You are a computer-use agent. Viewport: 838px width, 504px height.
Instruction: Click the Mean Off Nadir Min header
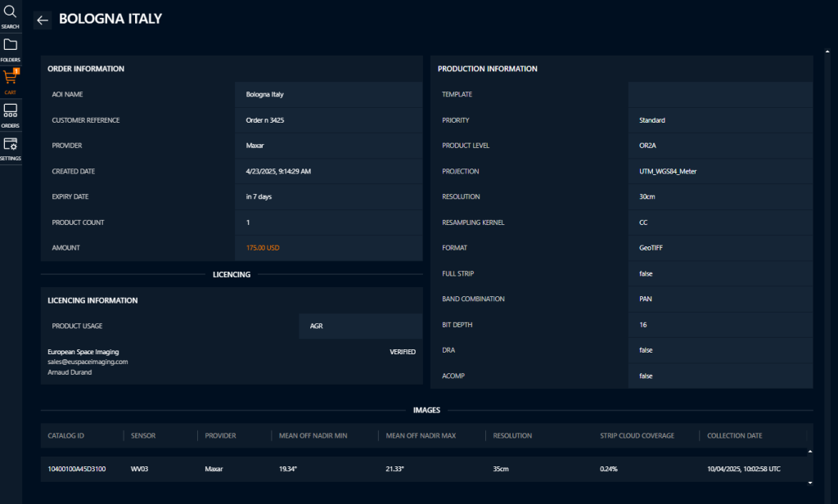[313, 435]
